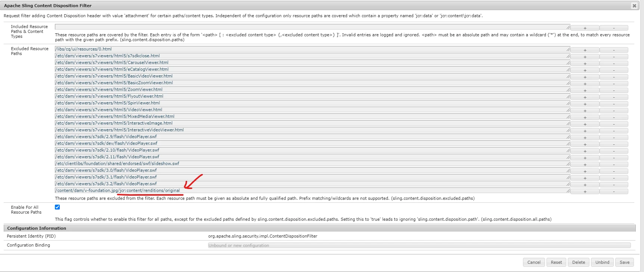Viewport: 644px width, 272px height.
Task: Close the Content Disposition Filter dialog
Action: [x=634, y=6]
